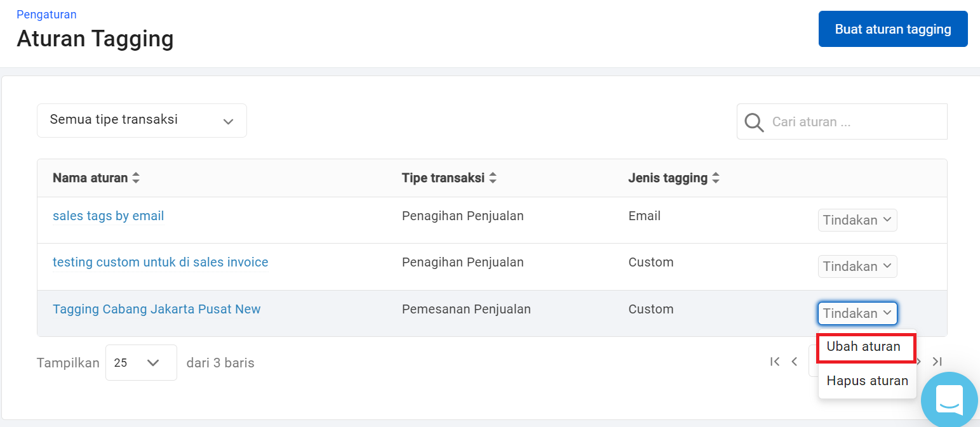980x427 pixels.
Task: Change rows per page from 25
Action: tap(141, 363)
